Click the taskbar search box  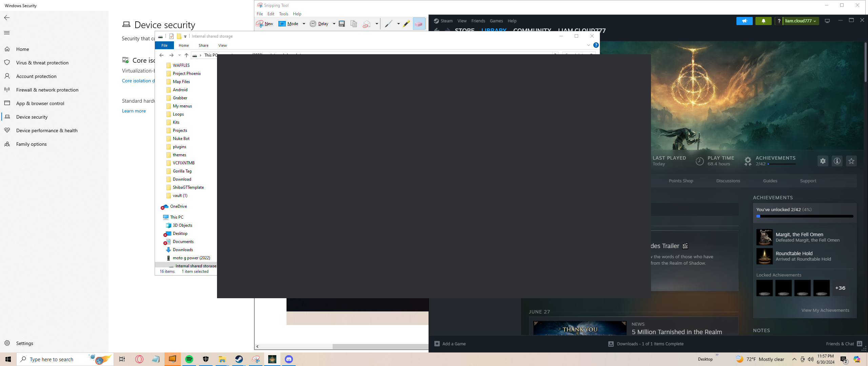64,359
